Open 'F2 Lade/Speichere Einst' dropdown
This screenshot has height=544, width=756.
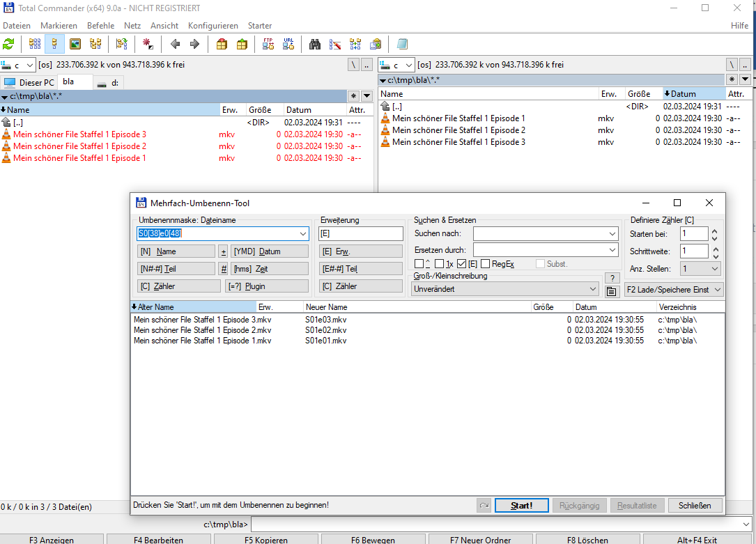coord(674,290)
